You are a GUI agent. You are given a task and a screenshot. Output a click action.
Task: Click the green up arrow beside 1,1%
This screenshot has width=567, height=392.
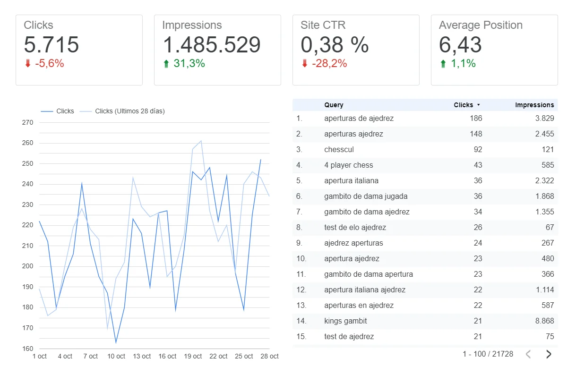click(443, 64)
